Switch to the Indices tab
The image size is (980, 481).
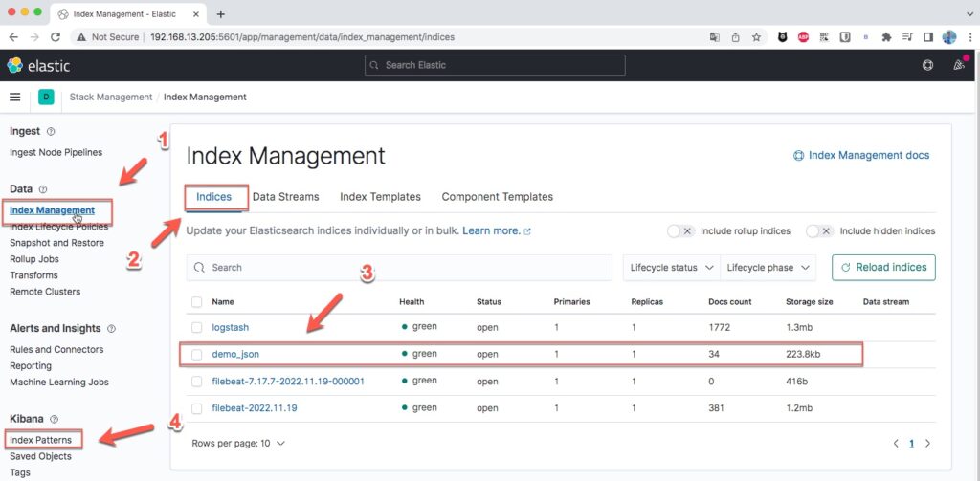pos(213,197)
